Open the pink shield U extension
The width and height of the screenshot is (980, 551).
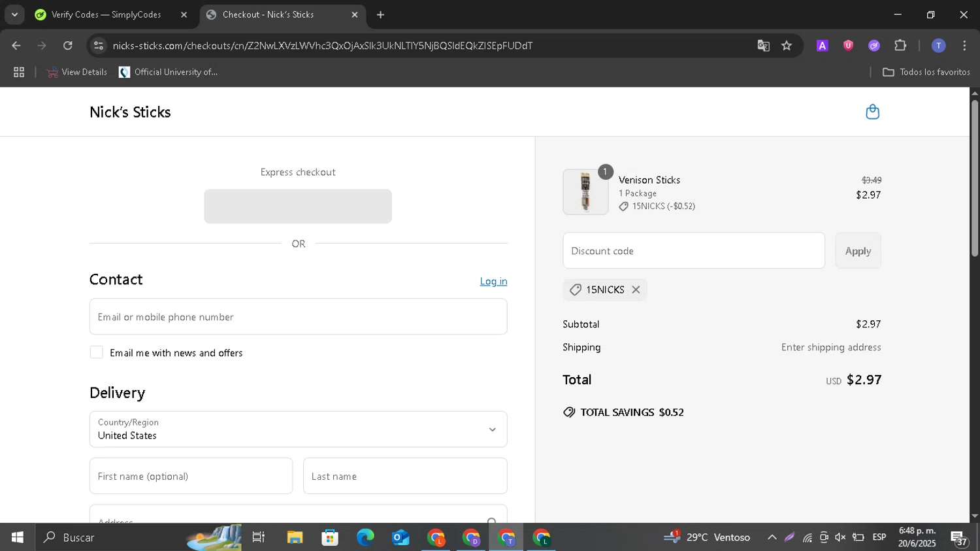(848, 46)
